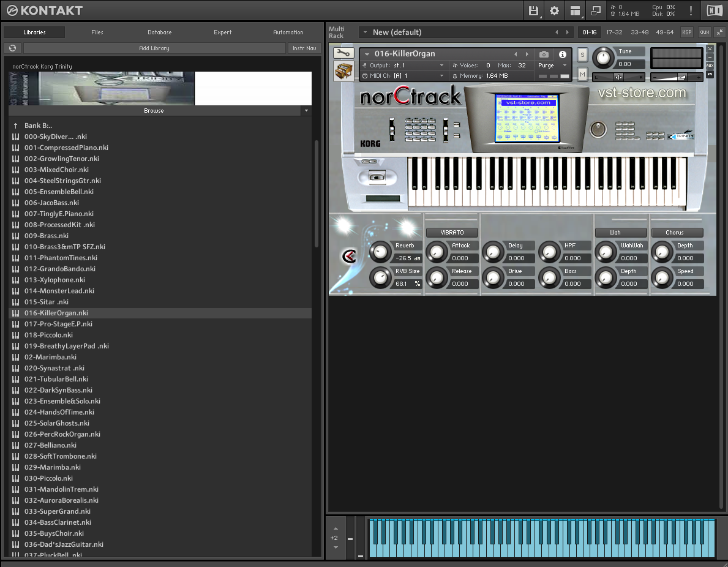The image size is (728, 567).
Task: Click the instrument info icon
Action: pyautogui.click(x=562, y=54)
